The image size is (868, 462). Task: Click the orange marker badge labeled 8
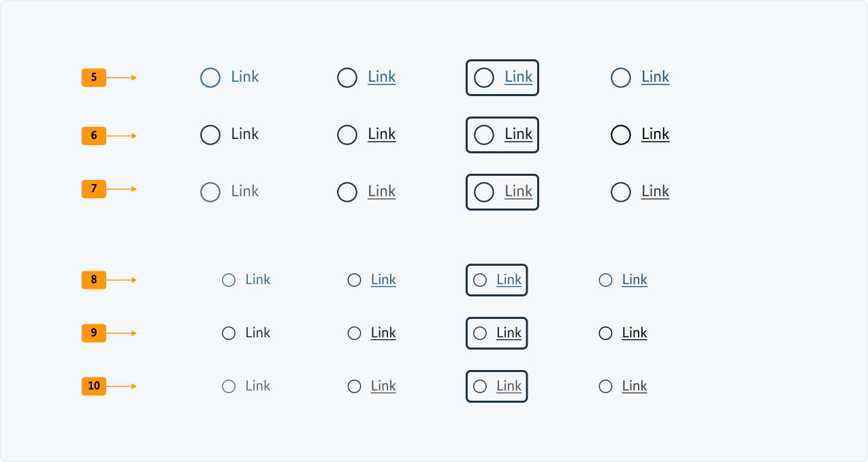pyautogui.click(x=93, y=279)
